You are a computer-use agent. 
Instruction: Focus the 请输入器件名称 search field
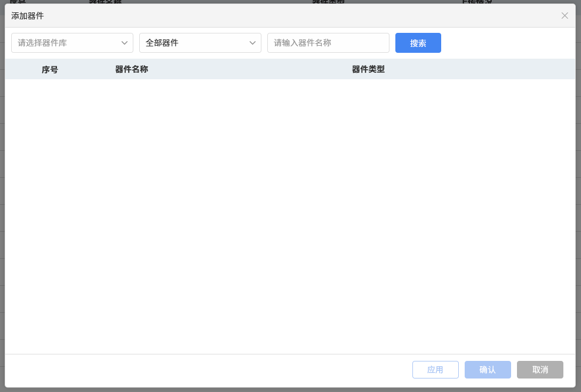point(328,43)
